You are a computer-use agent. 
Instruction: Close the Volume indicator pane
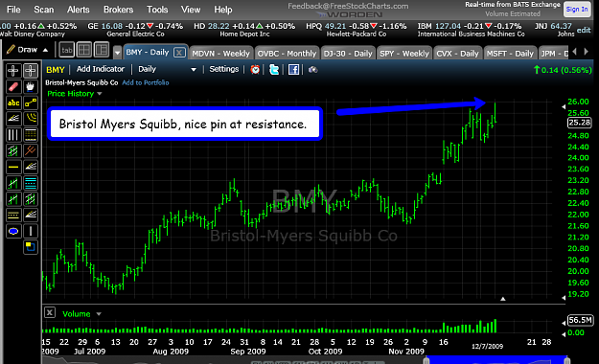(50, 313)
